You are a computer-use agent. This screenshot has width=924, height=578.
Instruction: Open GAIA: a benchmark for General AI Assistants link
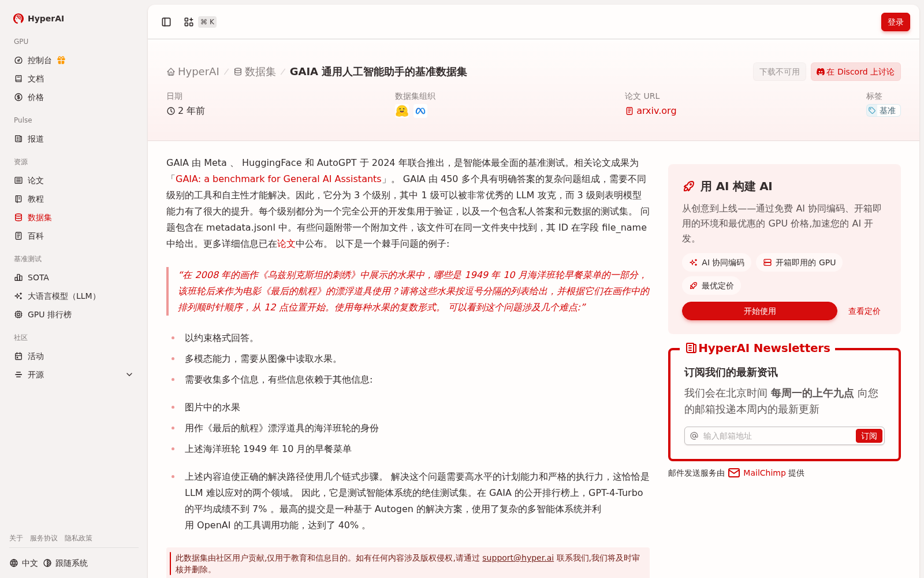pos(278,179)
